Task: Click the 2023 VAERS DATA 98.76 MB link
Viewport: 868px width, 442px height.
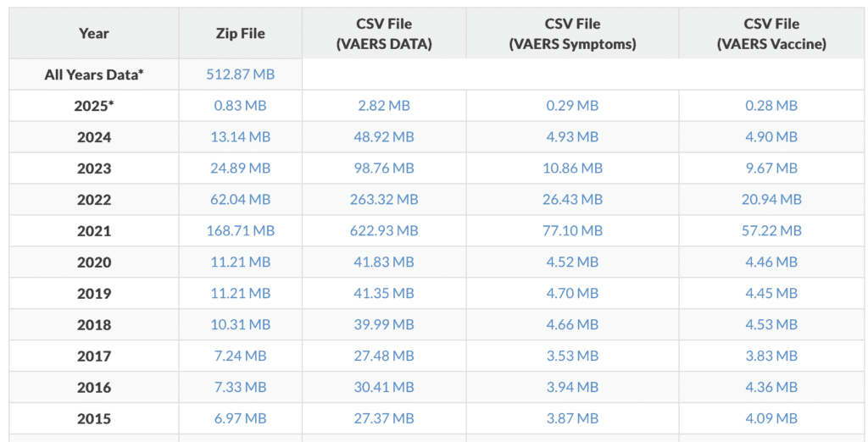Action: pyautogui.click(x=384, y=169)
